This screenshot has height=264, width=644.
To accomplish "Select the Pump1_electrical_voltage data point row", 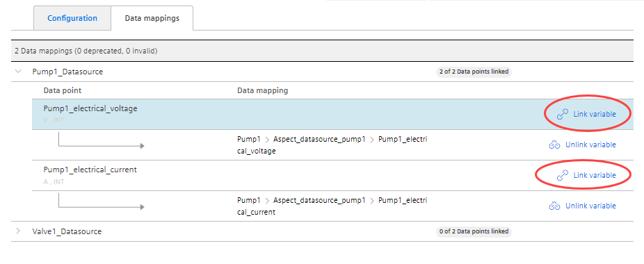I will pos(332,114).
